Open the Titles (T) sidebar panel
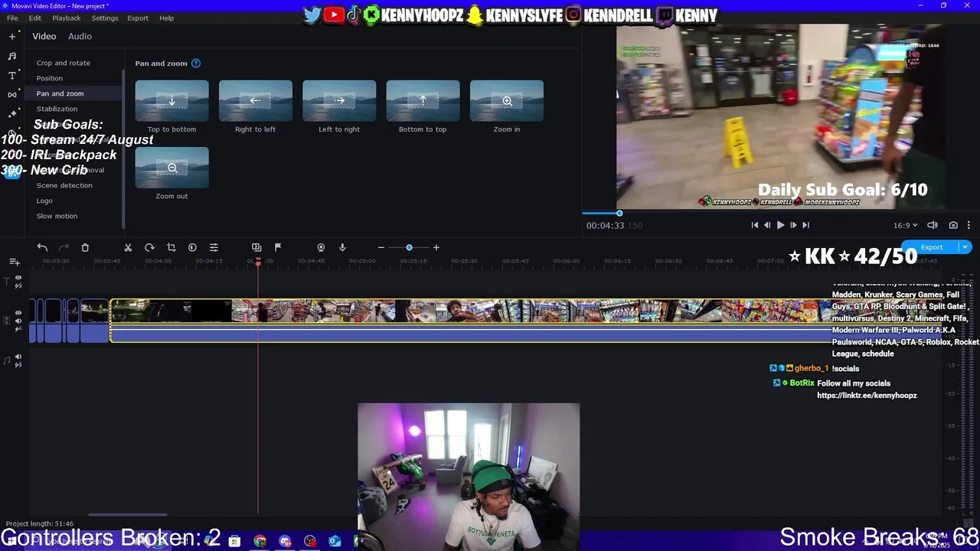 click(x=12, y=75)
